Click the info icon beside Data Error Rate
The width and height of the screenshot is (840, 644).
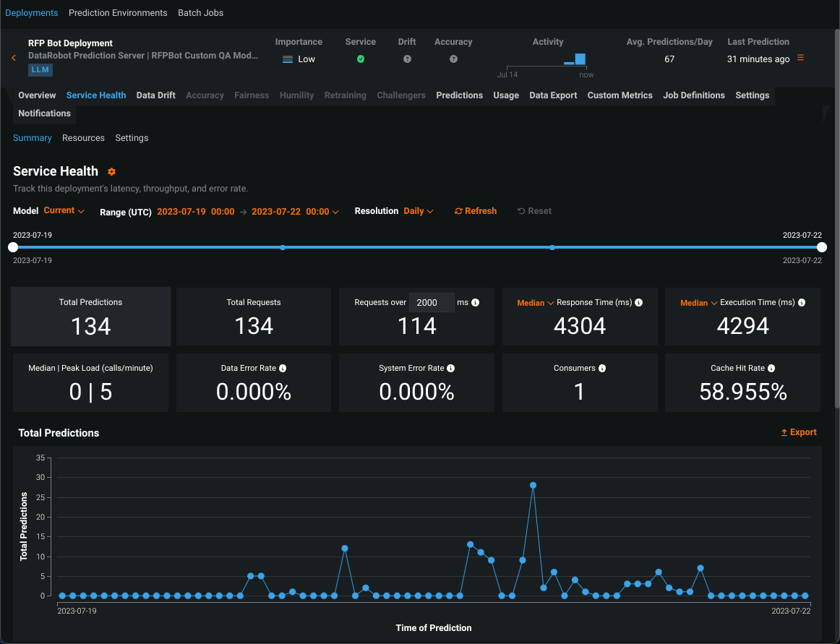click(283, 369)
